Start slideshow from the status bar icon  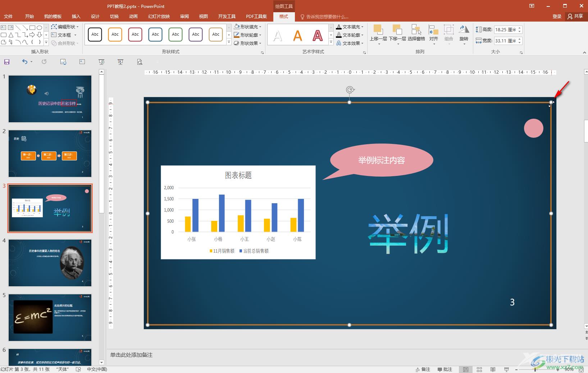point(507,369)
